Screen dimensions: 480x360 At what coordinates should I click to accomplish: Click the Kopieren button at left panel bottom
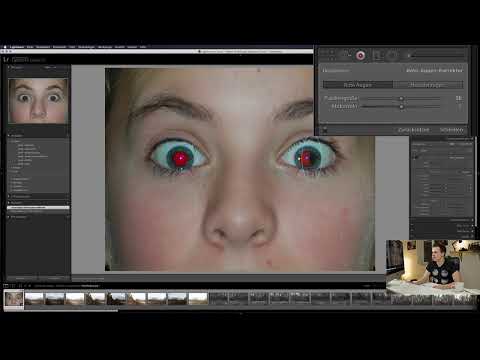[x=20, y=278]
